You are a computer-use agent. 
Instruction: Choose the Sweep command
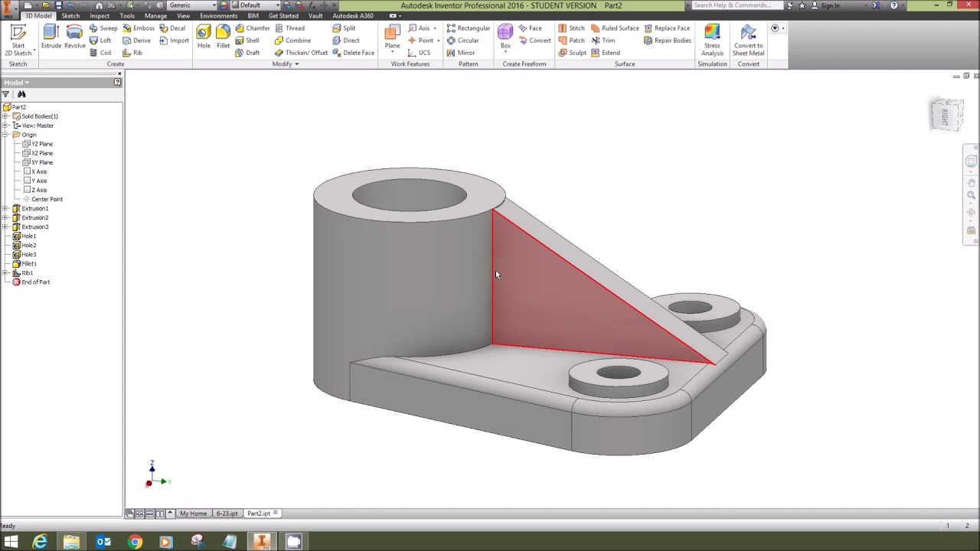(103, 28)
